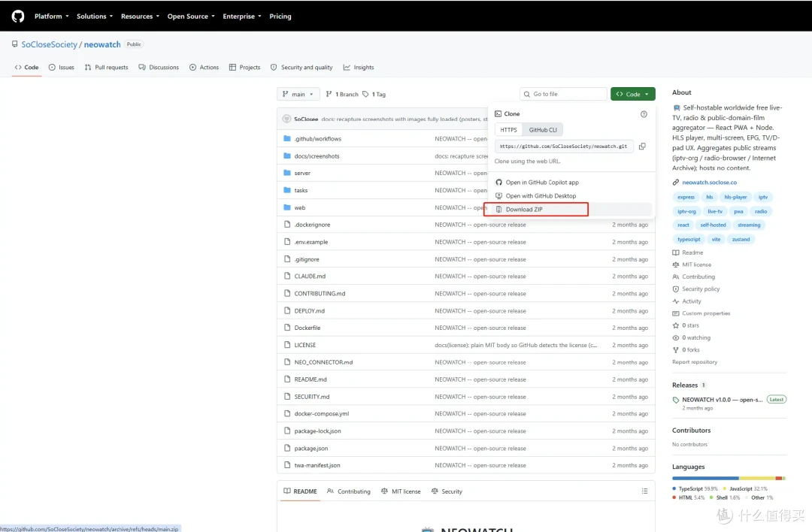
Task: Click the star icon beside 0 stars
Action: (676, 325)
